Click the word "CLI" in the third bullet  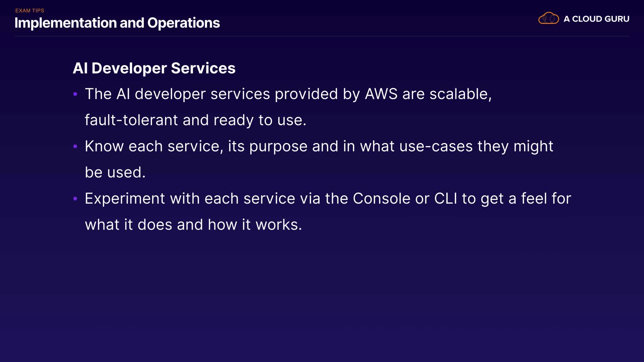(445, 199)
